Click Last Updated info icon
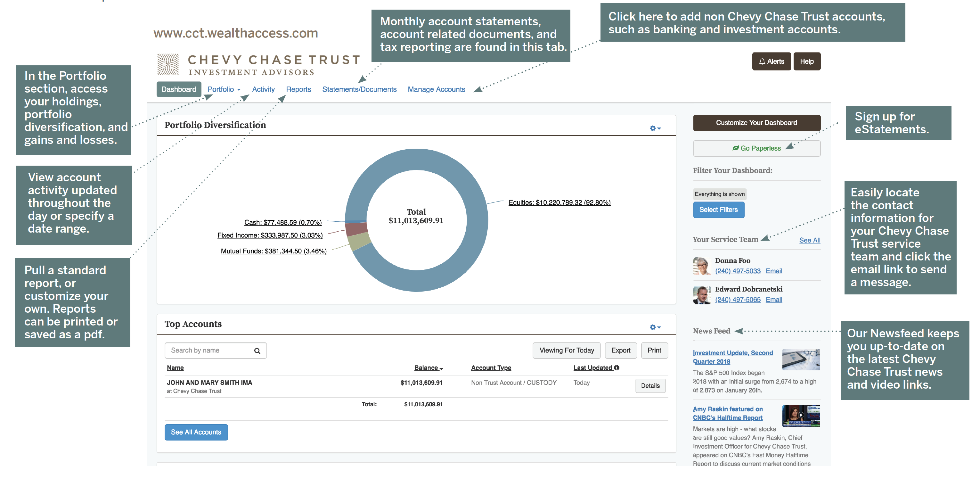Viewport: 980px width, 478px height. (x=617, y=368)
